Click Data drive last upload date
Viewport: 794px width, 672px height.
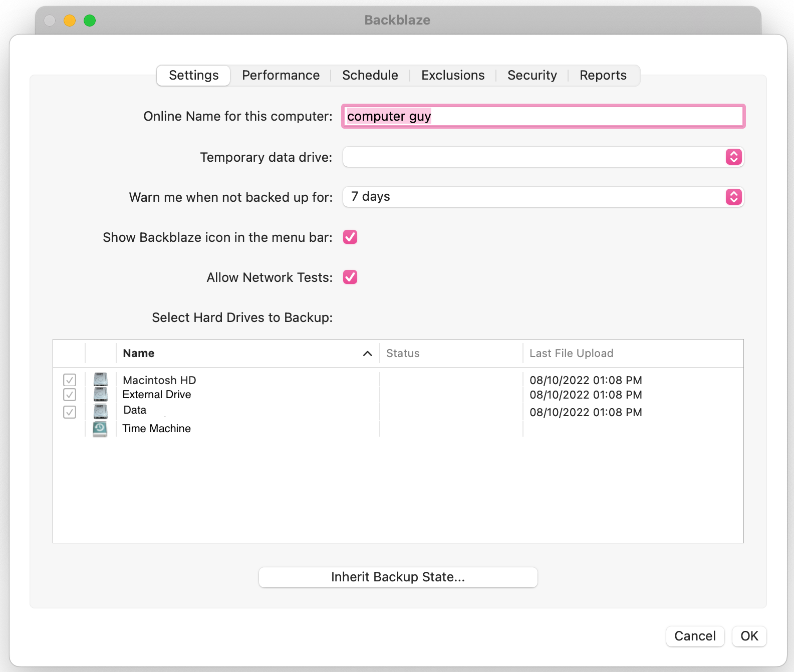coord(586,412)
